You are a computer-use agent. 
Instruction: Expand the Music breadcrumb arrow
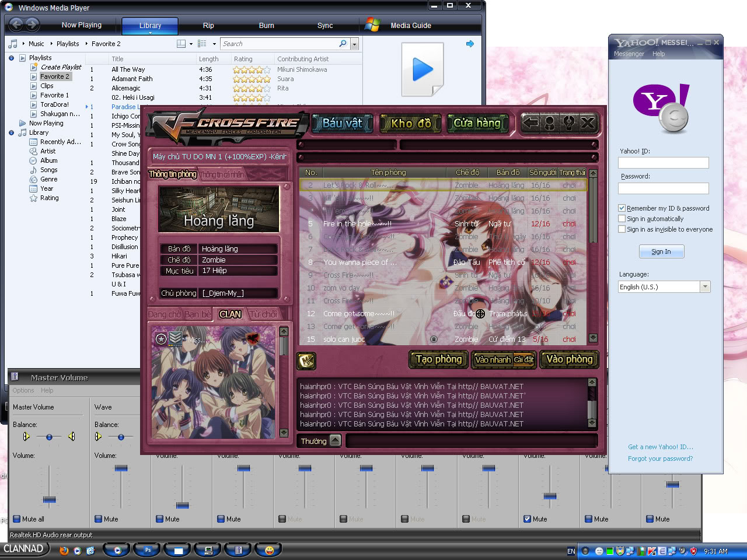coord(51,44)
